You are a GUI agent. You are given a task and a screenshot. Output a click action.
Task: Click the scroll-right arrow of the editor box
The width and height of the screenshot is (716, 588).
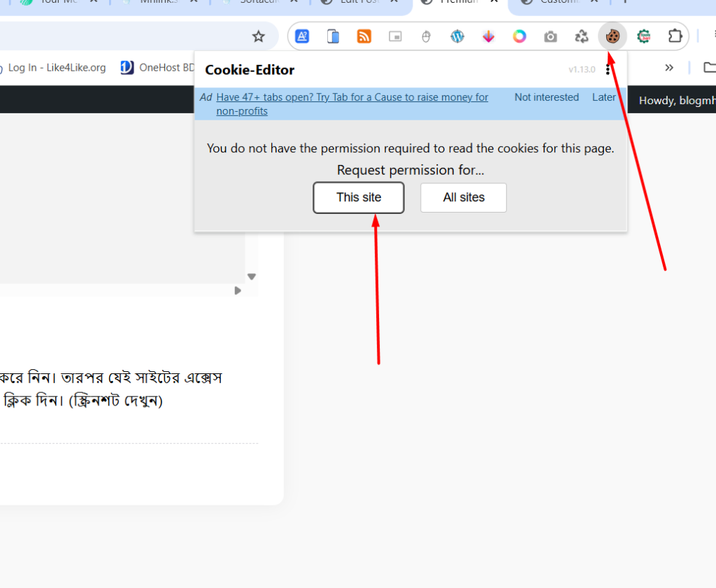pos(238,290)
